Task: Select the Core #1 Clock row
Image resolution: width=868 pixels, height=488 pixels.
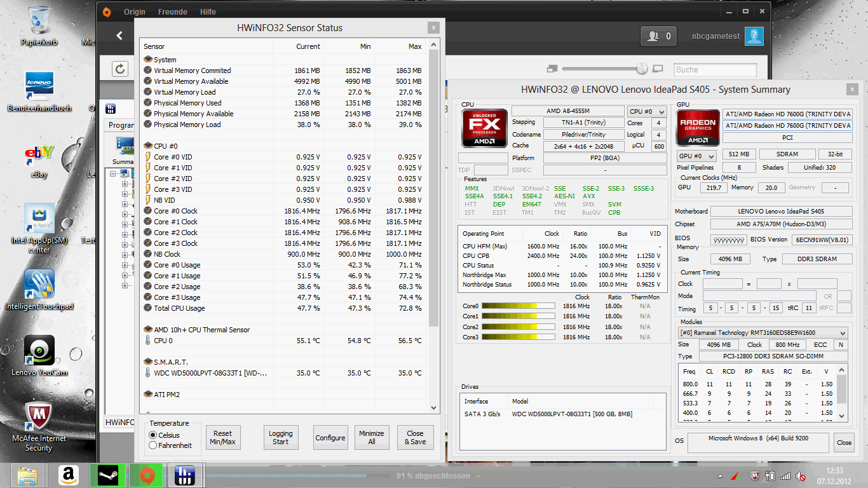Action: pyautogui.click(x=284, y=222)
